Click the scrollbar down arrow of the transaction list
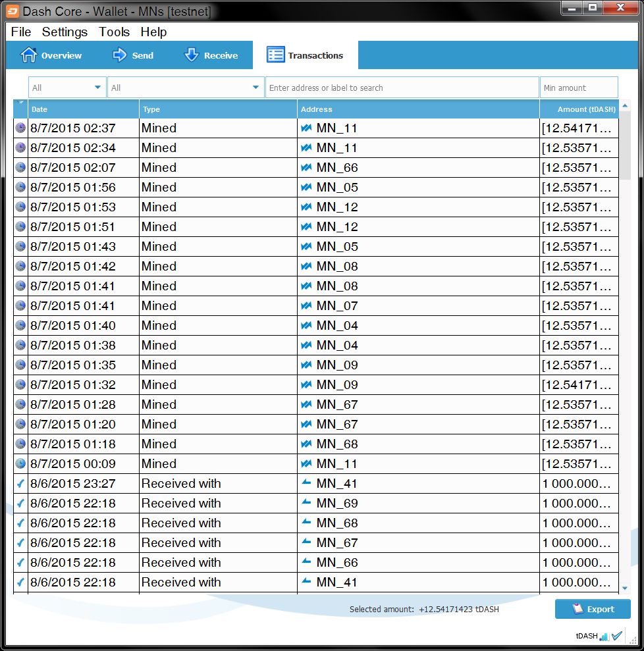Viewport: 644px width, 651px height. coord(625,588)
